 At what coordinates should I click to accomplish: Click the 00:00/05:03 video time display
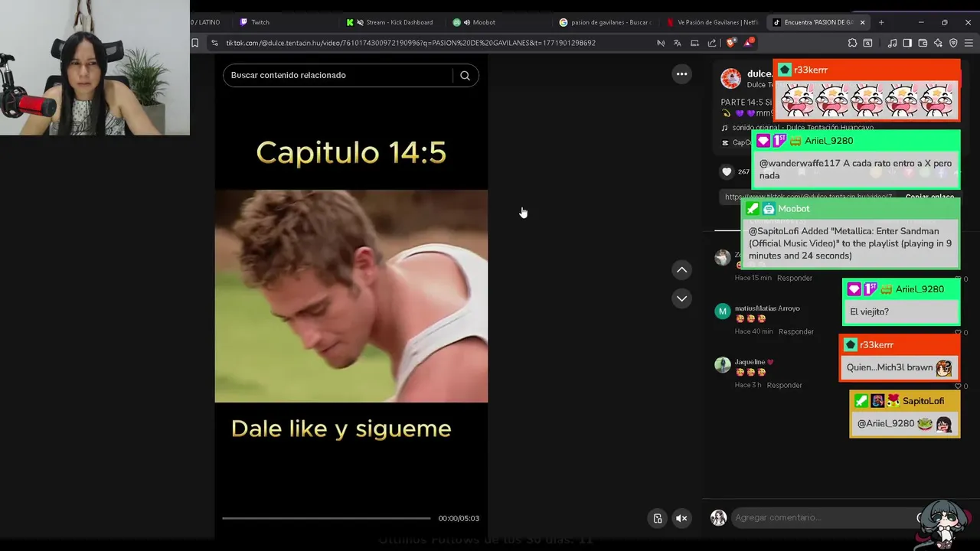(459, 518)
